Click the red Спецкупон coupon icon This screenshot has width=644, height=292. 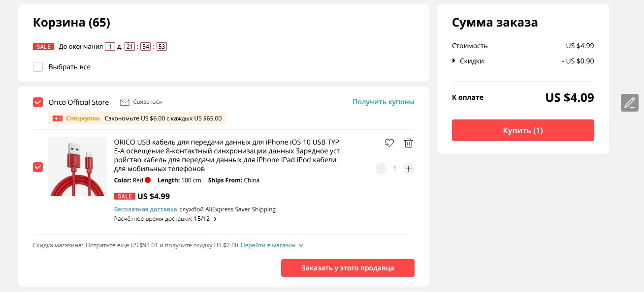pyautogui.click(x=58, y=118)
